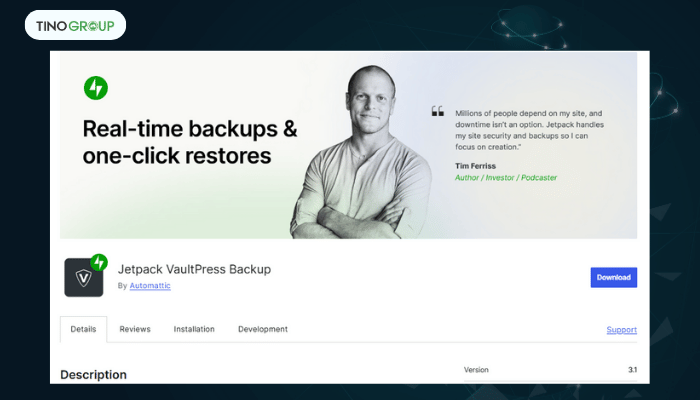Click the Tim Ferriss name text
The height and width of the screenshot is (400, 700).
tap(475, 166)
